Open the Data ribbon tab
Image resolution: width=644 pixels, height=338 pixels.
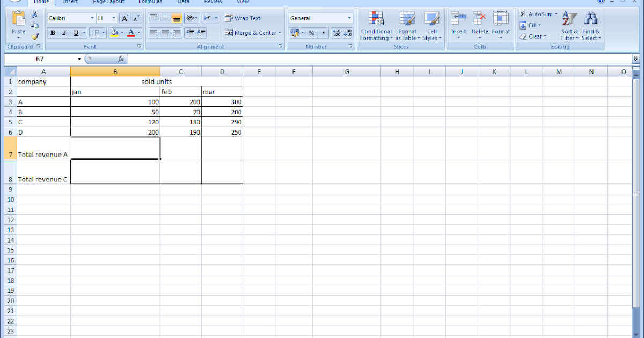183,2
